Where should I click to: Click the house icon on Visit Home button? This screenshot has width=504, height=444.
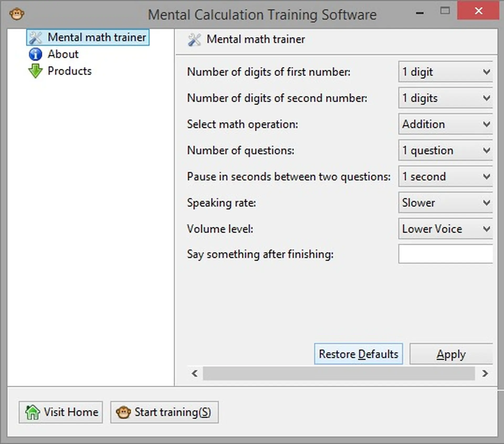coord(33,412)
